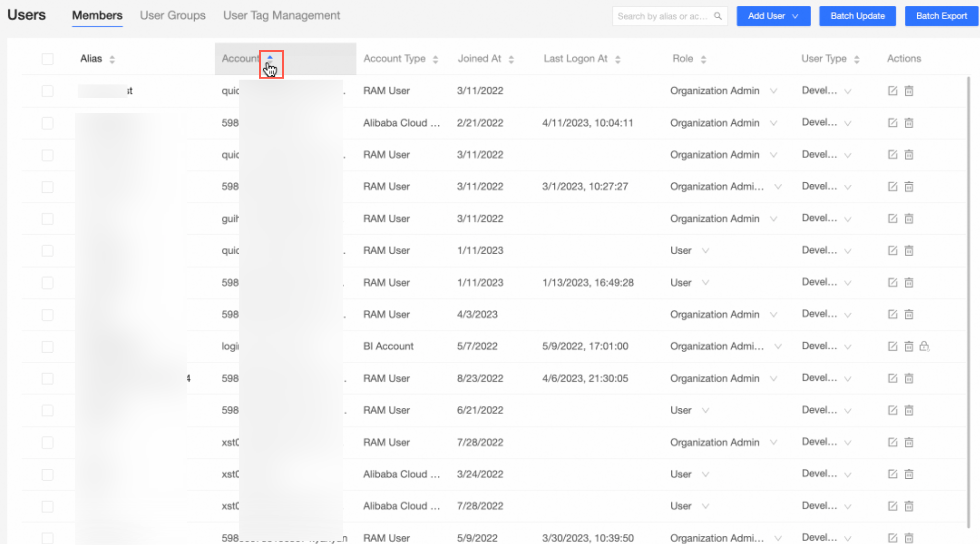Click the Batch Update button

[857, 16]
